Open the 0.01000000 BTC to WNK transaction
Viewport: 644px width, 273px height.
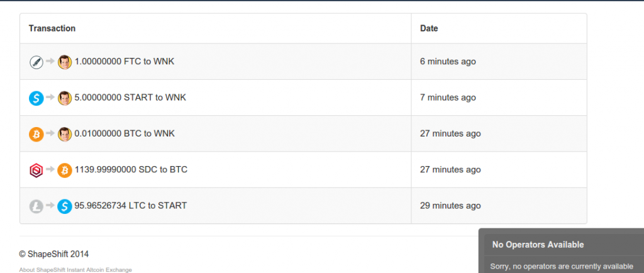(x=125, y=133)
